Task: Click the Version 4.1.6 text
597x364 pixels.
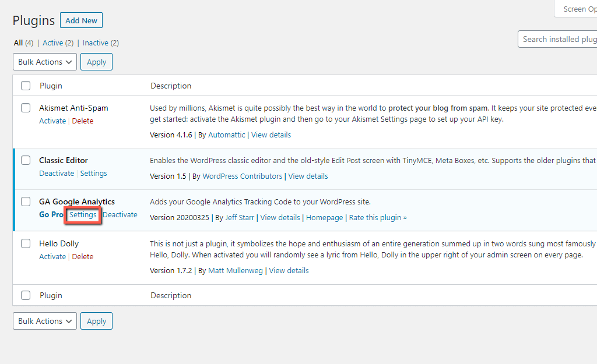Action: tap(171, 135)
